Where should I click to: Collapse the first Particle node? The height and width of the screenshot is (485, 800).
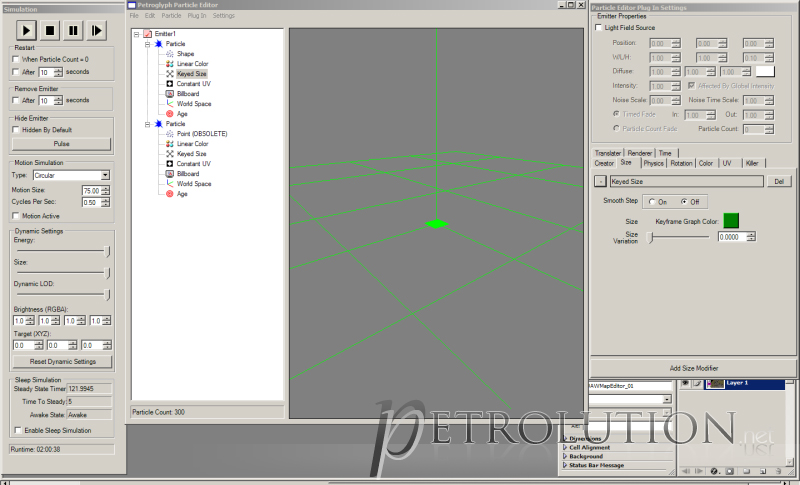tap(147, 44)
